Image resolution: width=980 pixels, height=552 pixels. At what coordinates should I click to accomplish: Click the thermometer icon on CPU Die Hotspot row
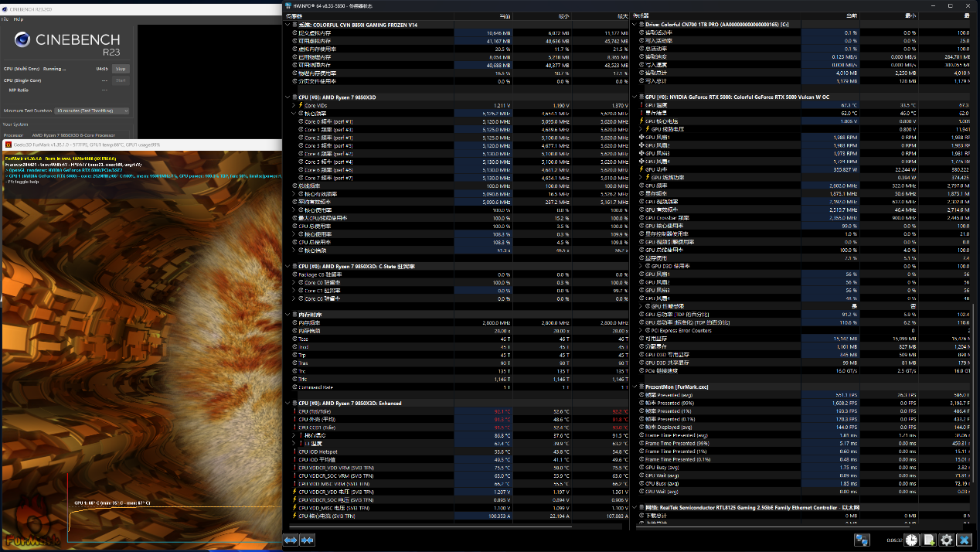point(294,451)
